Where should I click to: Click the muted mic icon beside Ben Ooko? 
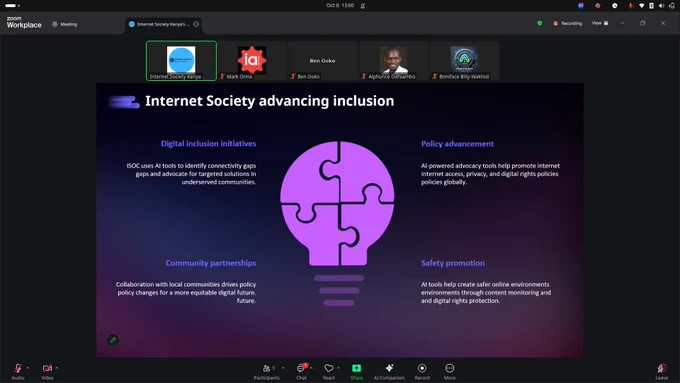point(293,76)
